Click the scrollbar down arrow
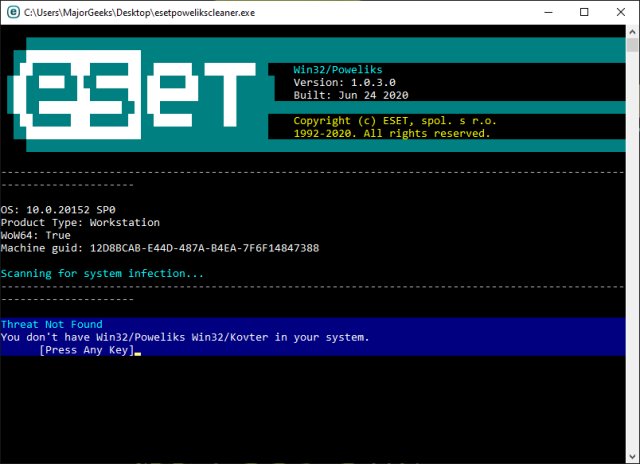The height and width of the screenshot is (464, 640). [x=632, y=456]
